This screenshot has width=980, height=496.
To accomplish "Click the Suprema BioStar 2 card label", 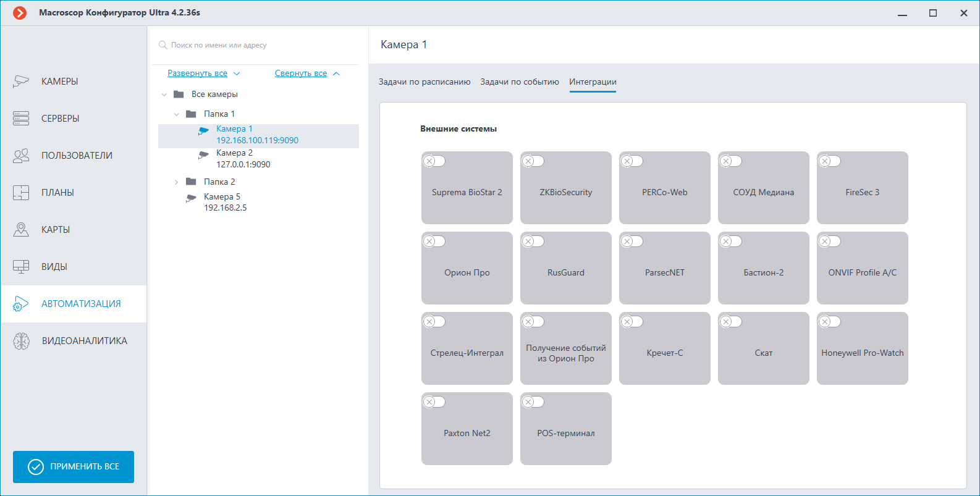I will click(467, 192).
